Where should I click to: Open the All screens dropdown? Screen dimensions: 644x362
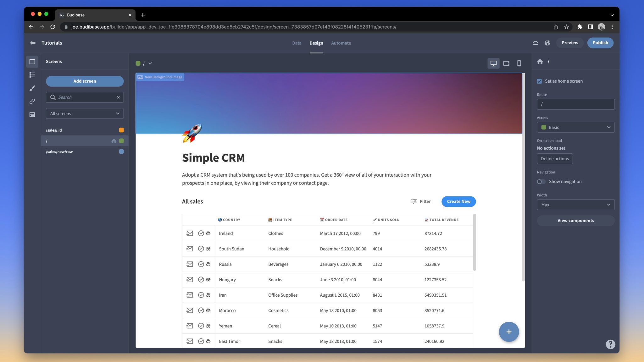click(85, 113)
